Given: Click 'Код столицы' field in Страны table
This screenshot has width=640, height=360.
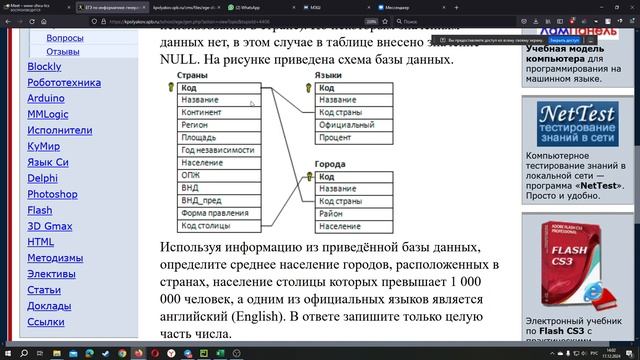Looking at the screenshot, I should point(219,226).
